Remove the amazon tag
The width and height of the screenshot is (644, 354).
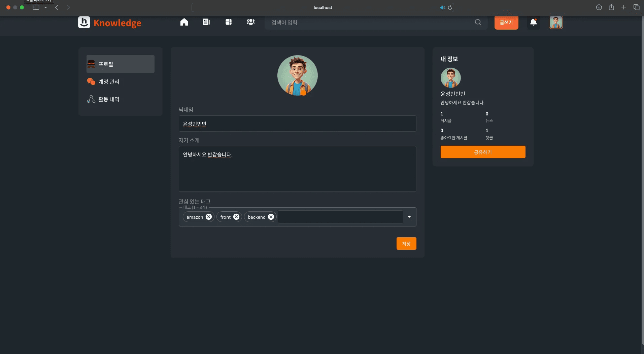click(209, 217)
